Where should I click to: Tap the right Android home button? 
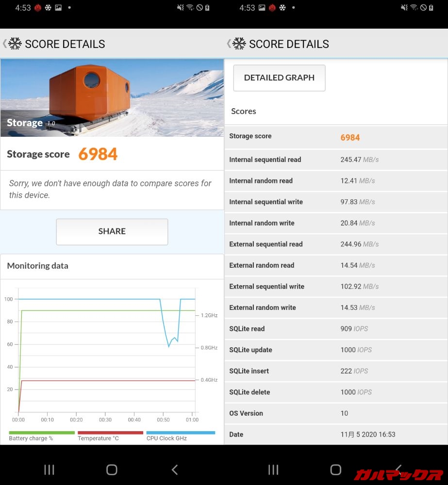335,469
